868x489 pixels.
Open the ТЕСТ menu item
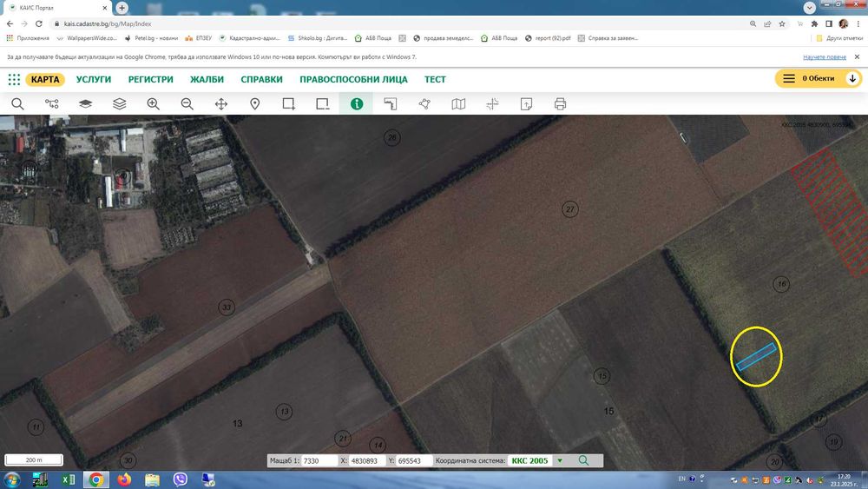point(435,79)
